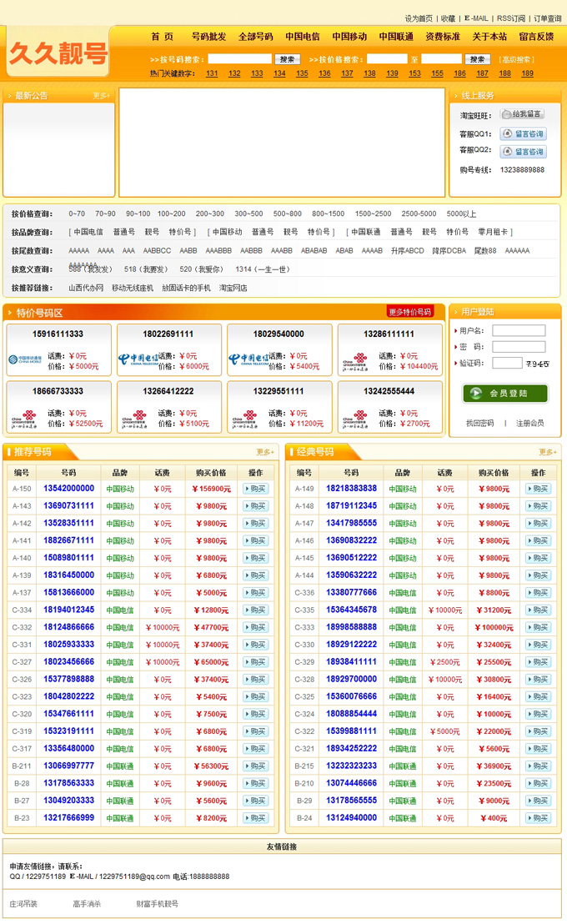Image resolution: width=567 pixels, height=924 pixels.
Task: Click 设为首页 at the top
Action: pos(419,19)
